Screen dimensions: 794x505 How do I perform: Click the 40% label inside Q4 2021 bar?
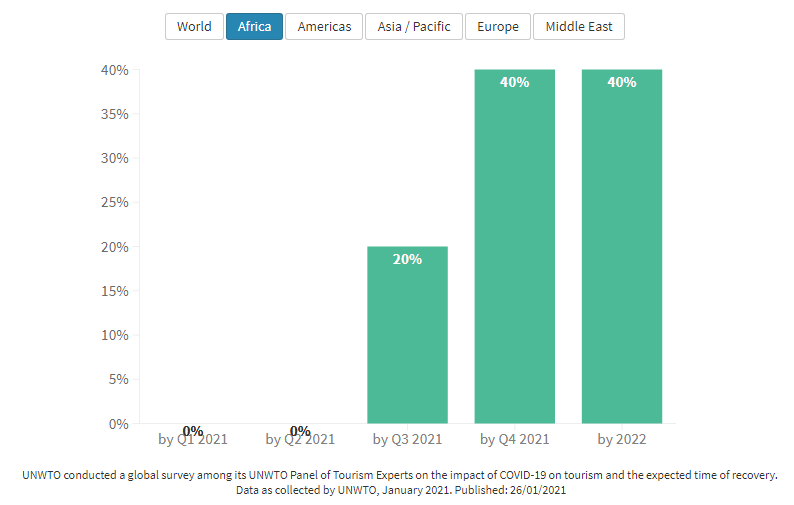514,82
